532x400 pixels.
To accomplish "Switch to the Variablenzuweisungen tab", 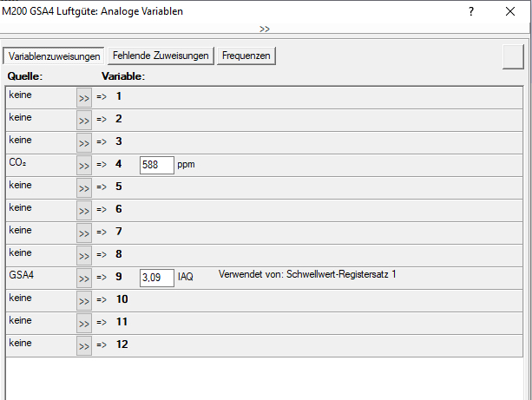I will 54,56.
